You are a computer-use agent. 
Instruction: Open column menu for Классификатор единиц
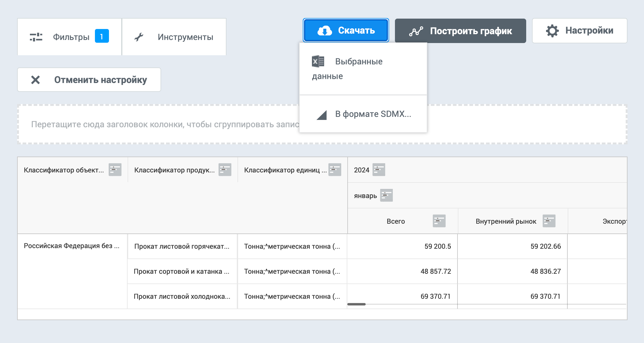point(334,170)
